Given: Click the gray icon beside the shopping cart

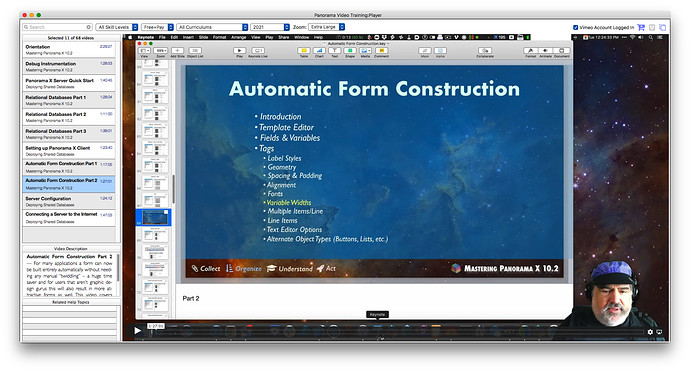Looking at the screenshot, I should pyautogui.click(x=652, y=27).
